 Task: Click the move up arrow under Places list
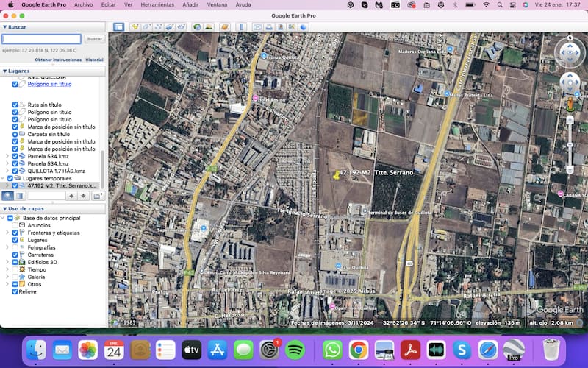(x=71, y=196)
